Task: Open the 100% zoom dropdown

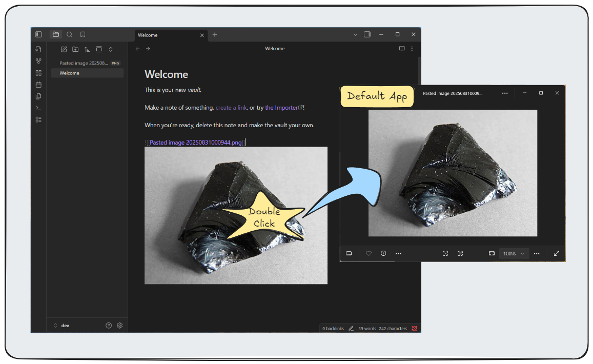Action: pyautogui.click(x=514, y=253)
